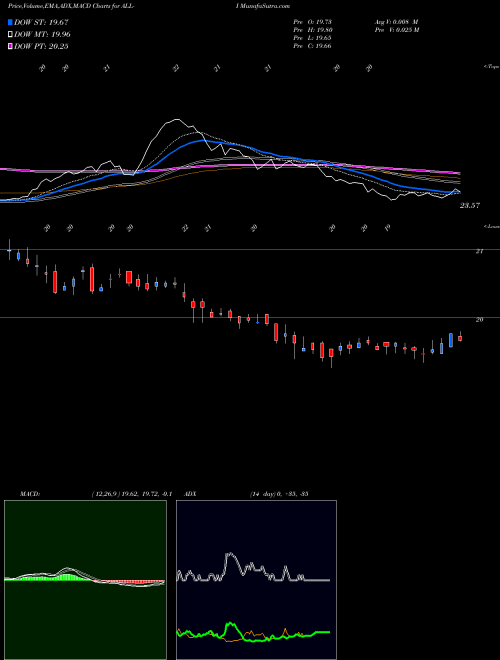500x660 pixels.
Task: Click the 'MACD:' panel heading
Action: (30, 494)
